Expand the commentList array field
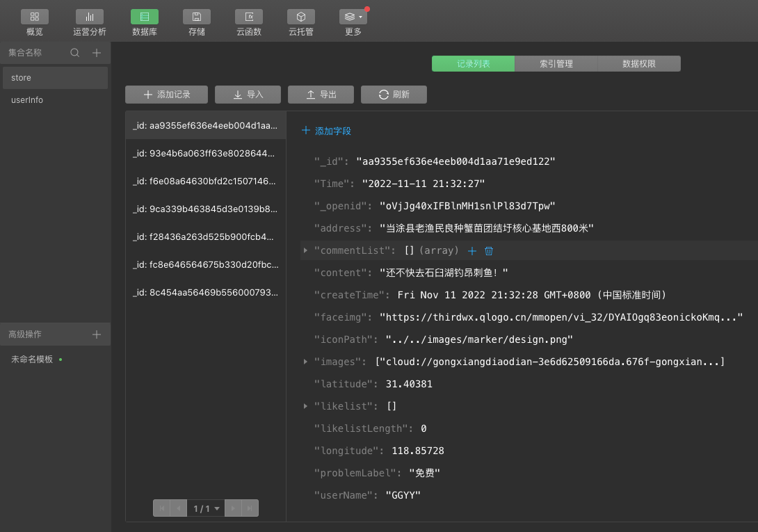758x532 pixels. point(305,250)
